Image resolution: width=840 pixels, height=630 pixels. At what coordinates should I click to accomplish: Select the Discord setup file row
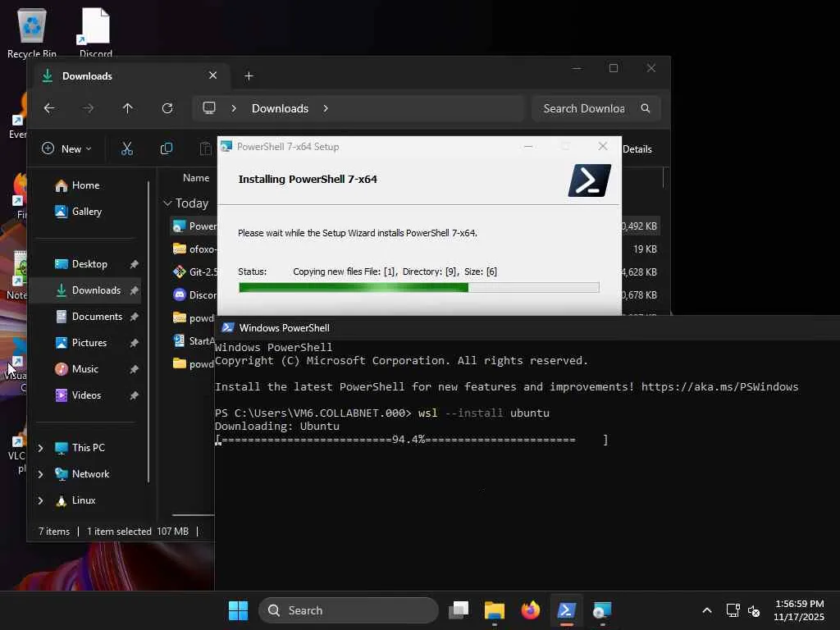194,295
